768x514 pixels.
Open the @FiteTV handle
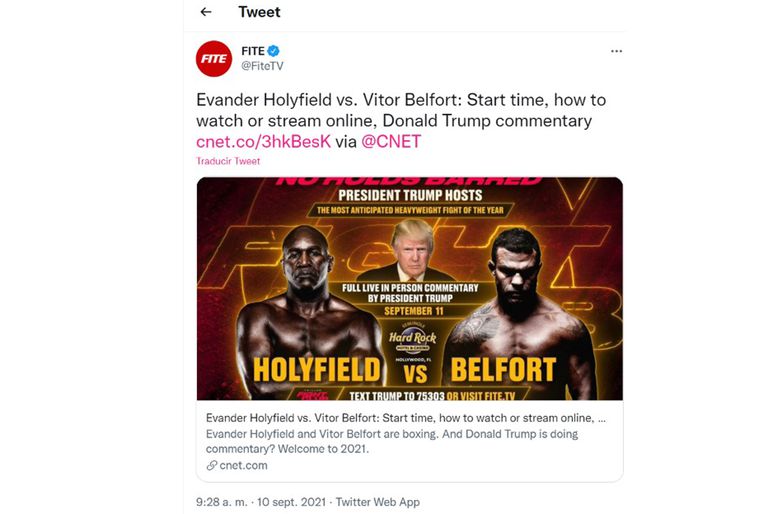(262, 66)
